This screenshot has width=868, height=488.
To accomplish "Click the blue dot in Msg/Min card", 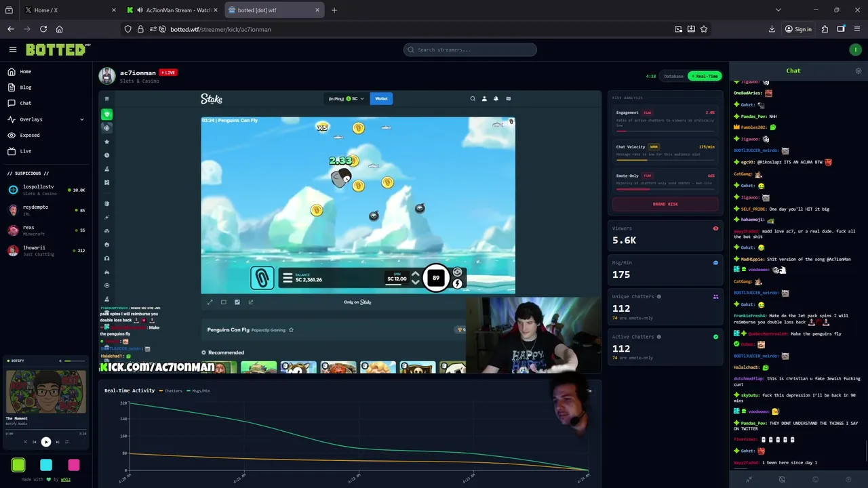I will 715,262.
